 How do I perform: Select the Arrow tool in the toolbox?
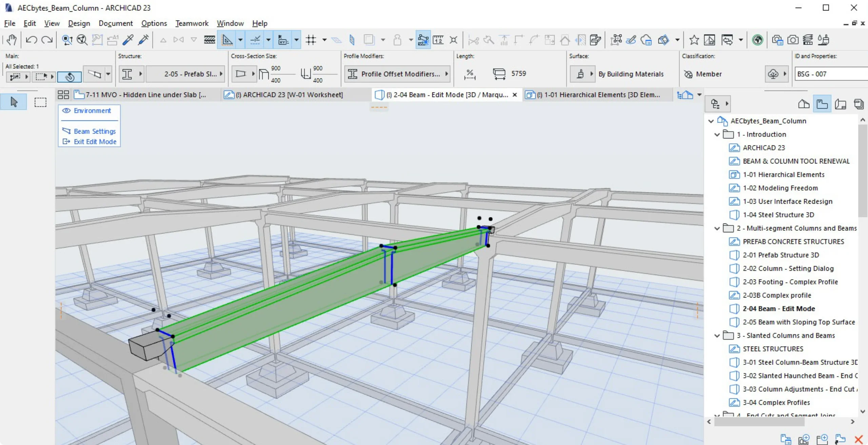pos(14,102)
